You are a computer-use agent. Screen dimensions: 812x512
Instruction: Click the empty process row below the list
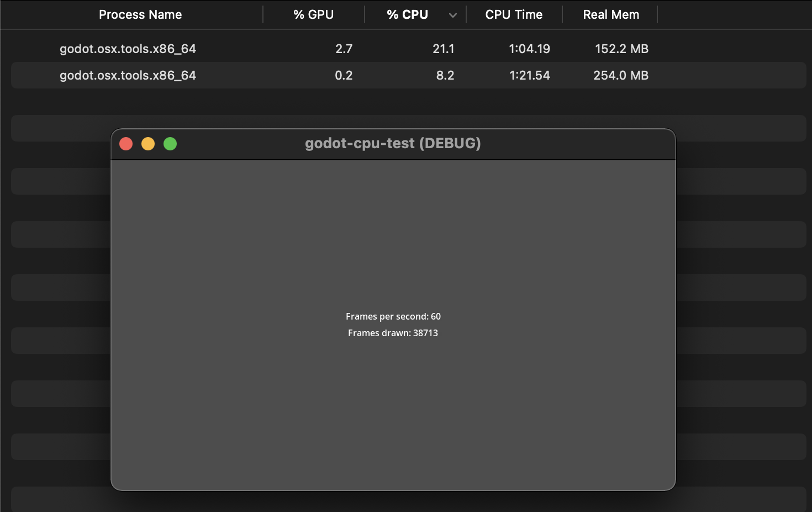[60, 128]
